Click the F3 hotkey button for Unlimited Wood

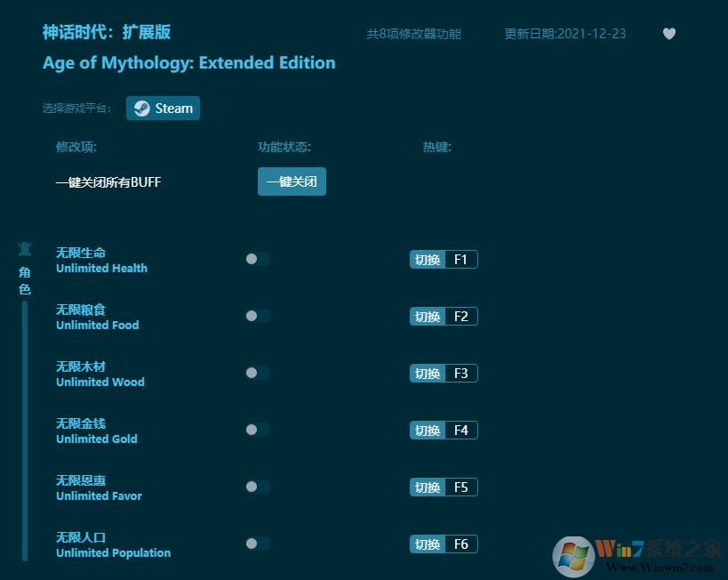coord(443,373)
